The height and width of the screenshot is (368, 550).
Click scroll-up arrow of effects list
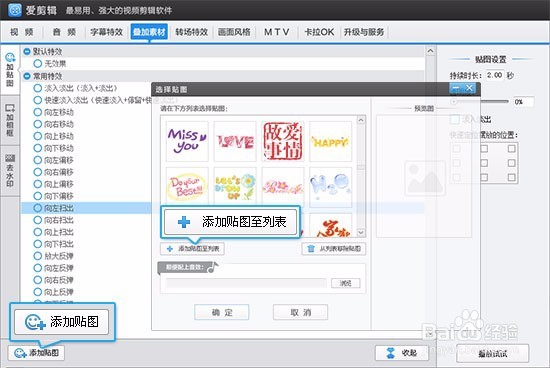[x=430, y=51]
